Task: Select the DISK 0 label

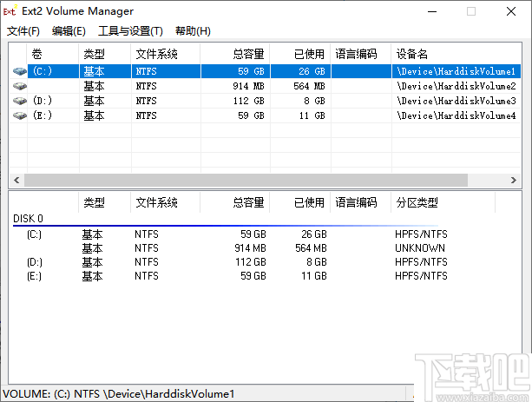Action: 28,219
